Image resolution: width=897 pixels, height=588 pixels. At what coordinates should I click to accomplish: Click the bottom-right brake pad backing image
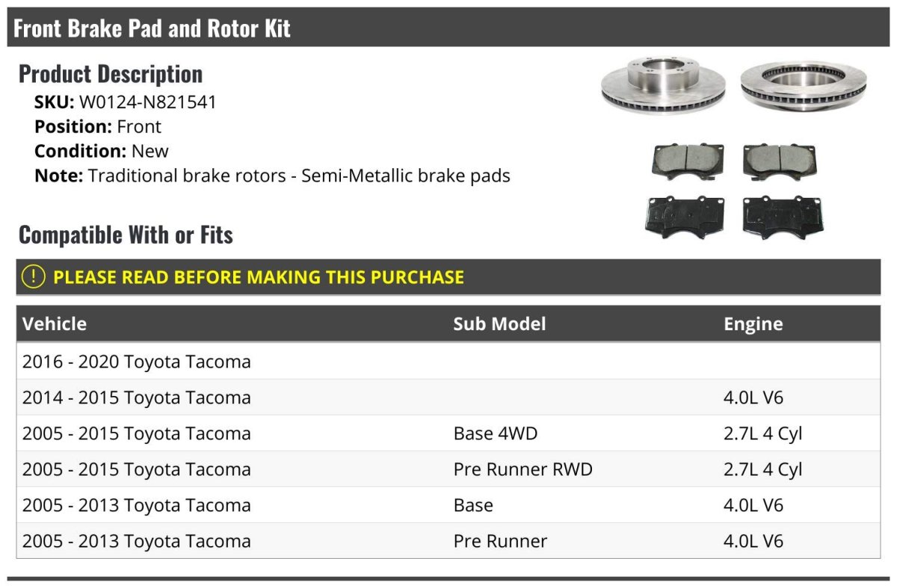pyautogui.click(x=783, y=217)
